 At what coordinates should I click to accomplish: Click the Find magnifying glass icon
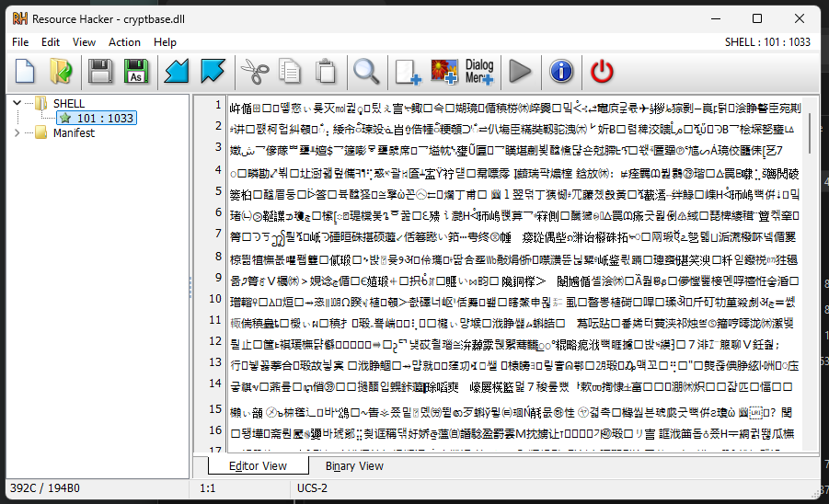pyautogui.click(x=367, y=71)
